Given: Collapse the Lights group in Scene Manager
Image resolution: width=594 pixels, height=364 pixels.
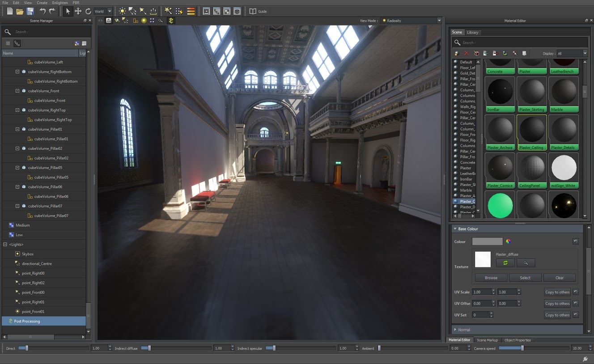Looking at the screenshot, I should 5,244.
